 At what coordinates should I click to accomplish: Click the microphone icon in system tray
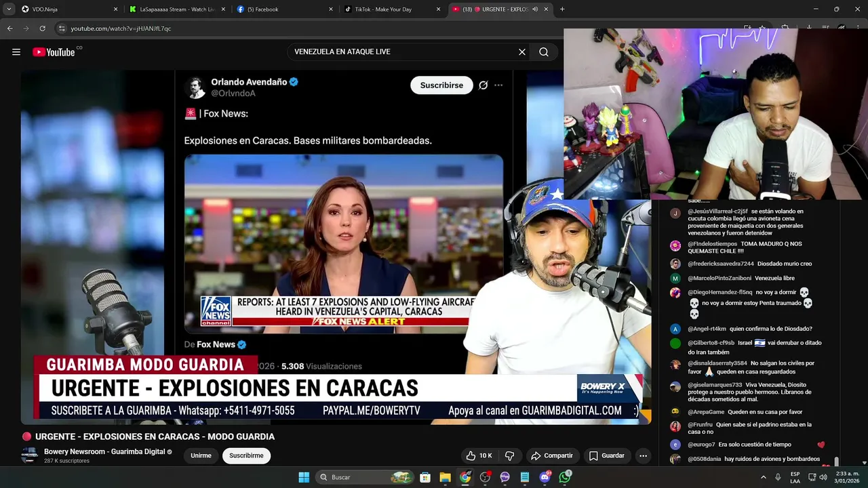[x=778, y=477]
